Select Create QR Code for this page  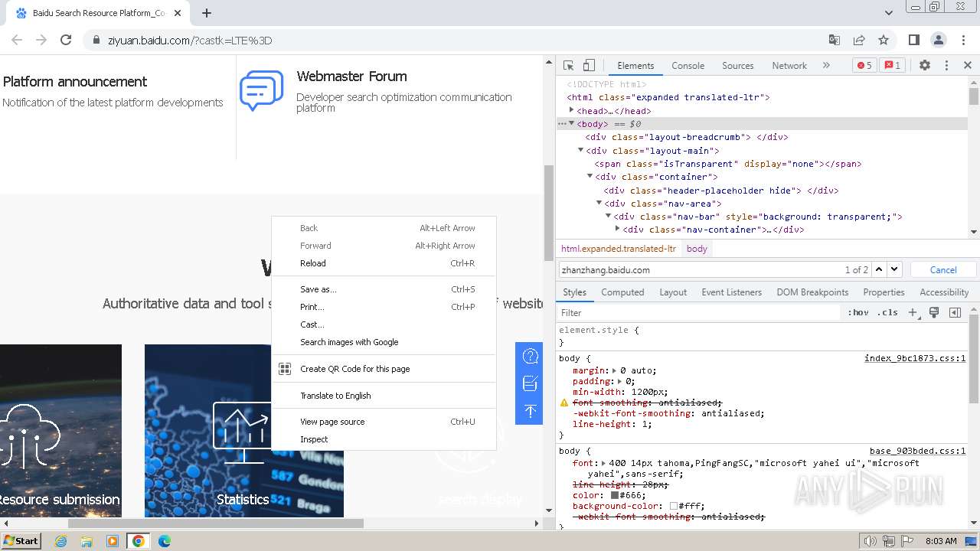click(384, 369)
